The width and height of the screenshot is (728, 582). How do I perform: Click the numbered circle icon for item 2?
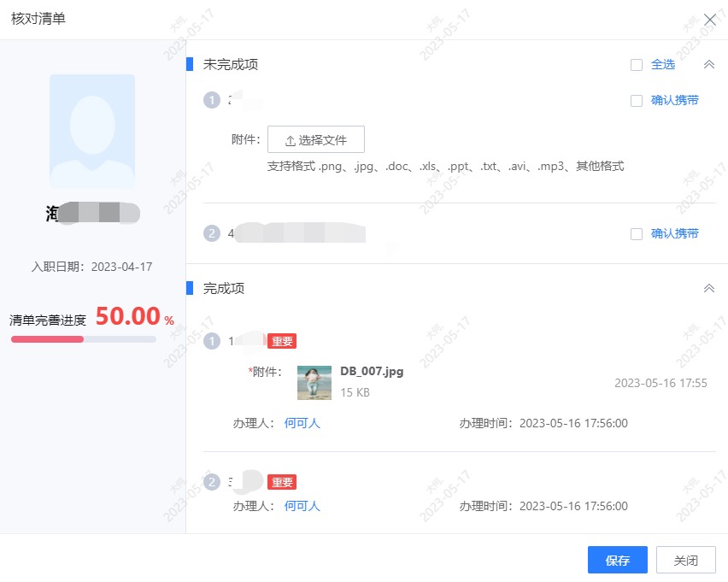tap(211, 233)
